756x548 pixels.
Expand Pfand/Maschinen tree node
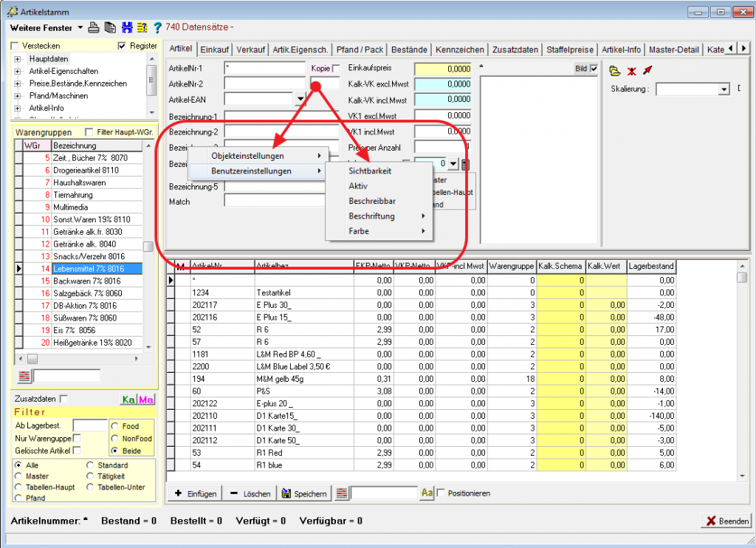point(18,96)
